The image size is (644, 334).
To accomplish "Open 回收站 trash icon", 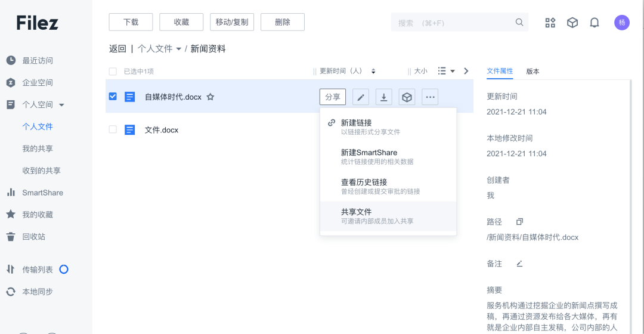I will pyautogui.click(x=11, y=237).
